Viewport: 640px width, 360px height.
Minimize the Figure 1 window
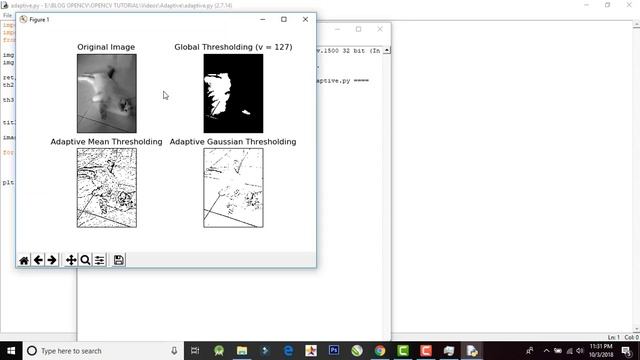tap(262, 19)
